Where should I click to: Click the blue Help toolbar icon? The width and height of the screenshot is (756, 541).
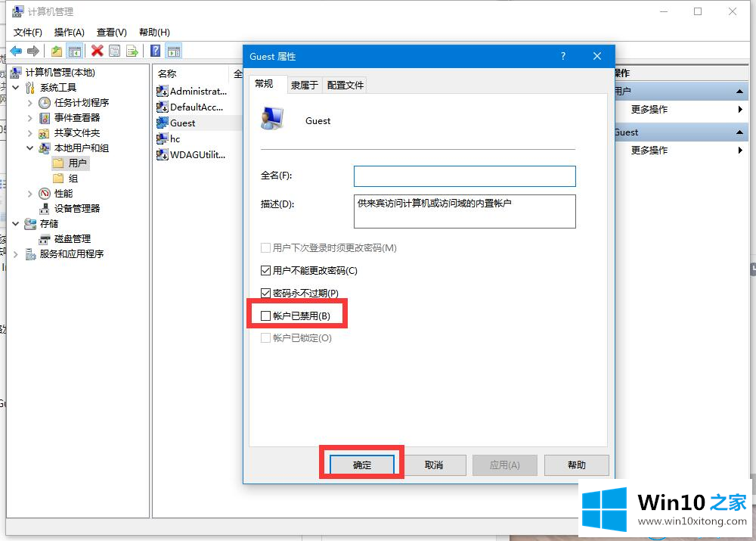(155, 51)
